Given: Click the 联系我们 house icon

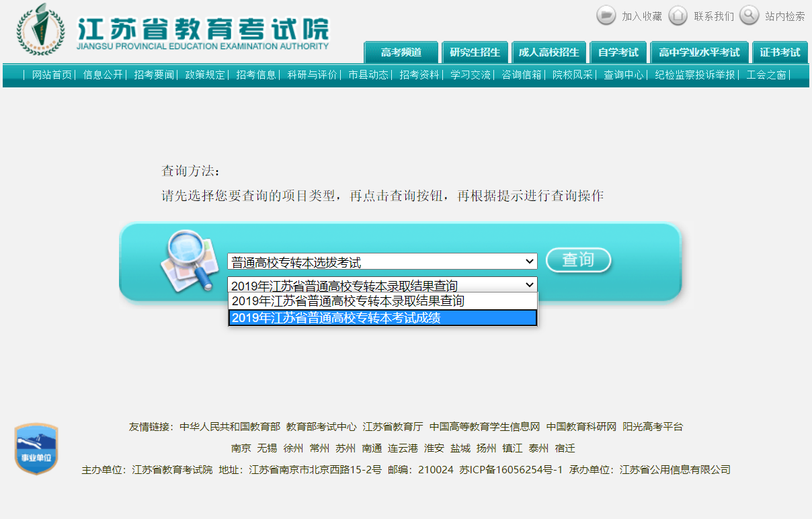Looking at the screenshot, I should [x=678, y=15].
